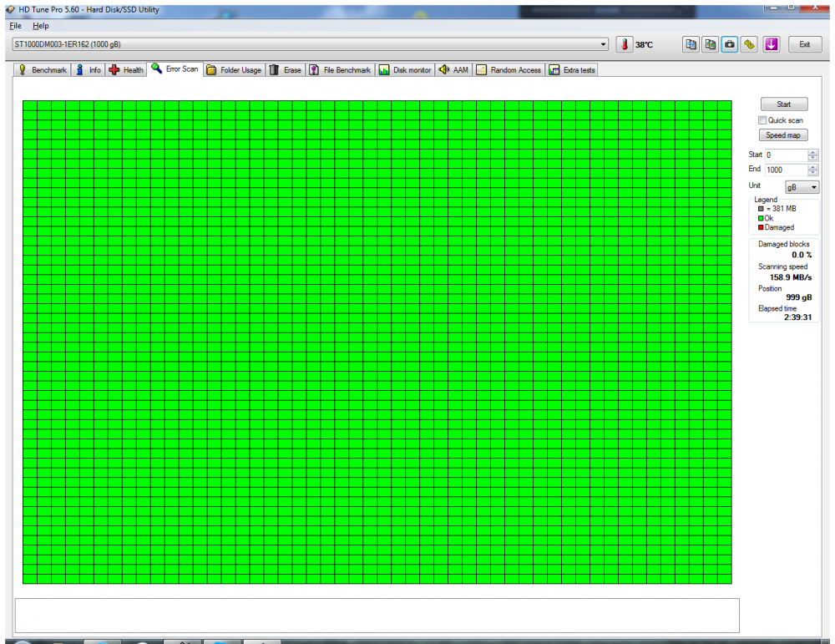Select the Error Scan tab icon
The width and height of the screenshot is (835, 644).
[x=156, y=69]
